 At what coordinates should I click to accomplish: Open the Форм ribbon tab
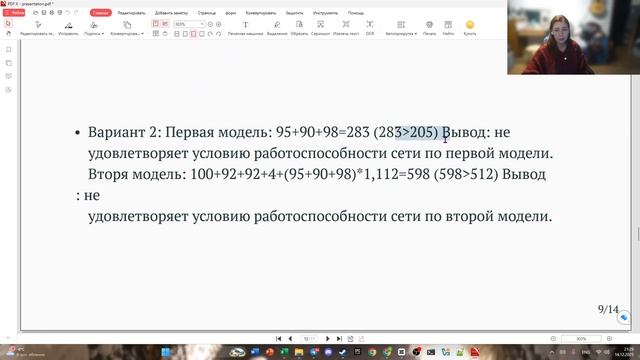231,13
